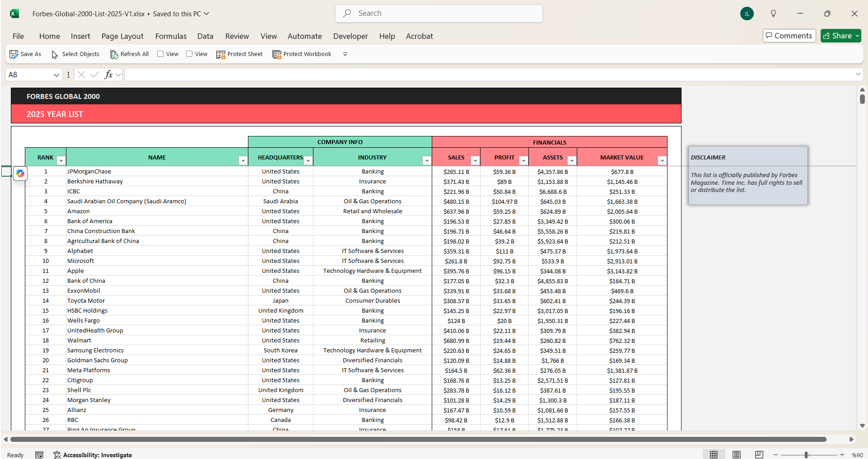Open Protect Workbook
Image resolution: width=868 pixels, height=459 pixels.
tap(302, 54)
